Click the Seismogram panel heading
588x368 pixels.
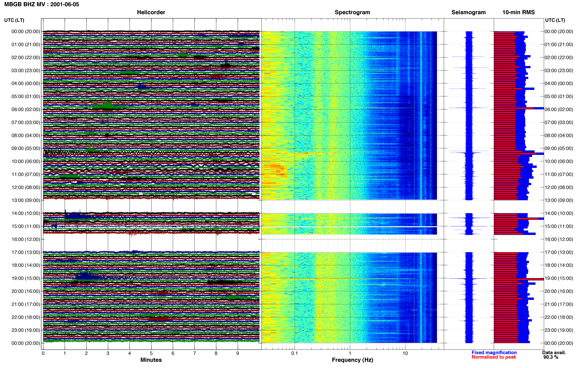468,12
